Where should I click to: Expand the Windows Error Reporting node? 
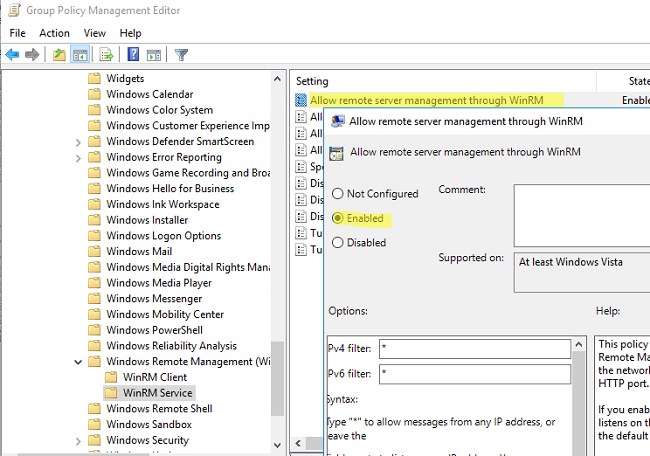coord(78,158)
